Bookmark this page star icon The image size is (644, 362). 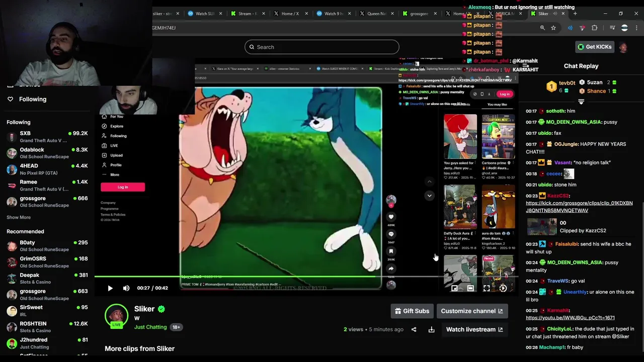(x=553, y=28)
